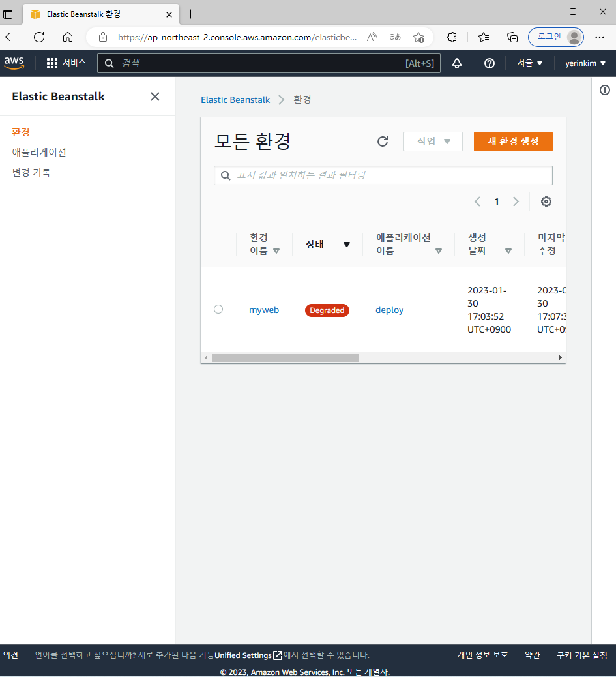Open the 서비스 services grid menu
This screenshot has width=616, height=677.
(66, 63)
